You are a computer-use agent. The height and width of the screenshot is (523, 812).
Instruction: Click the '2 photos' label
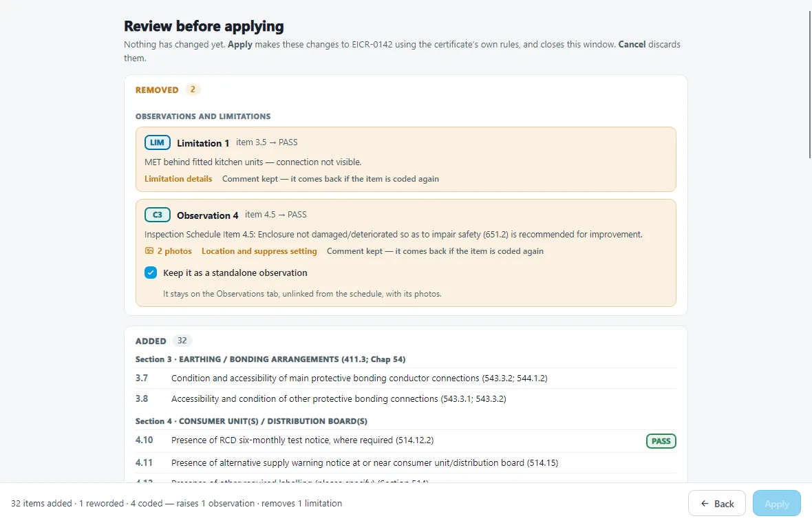[x=175, y=251]
